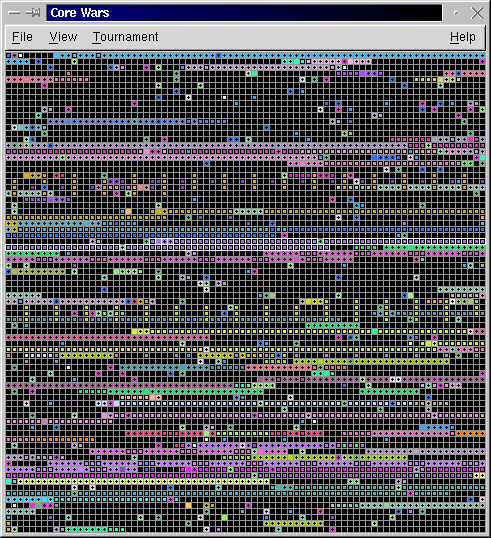Click the window menu dash icon
This screenshot has height=538, width=491.
coord(14,13)
